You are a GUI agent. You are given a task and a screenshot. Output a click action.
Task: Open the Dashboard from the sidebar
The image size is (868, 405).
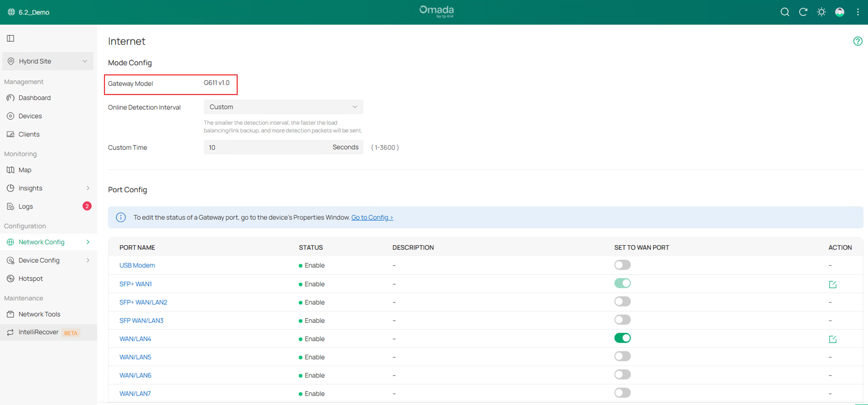click(x=34, y=98)
